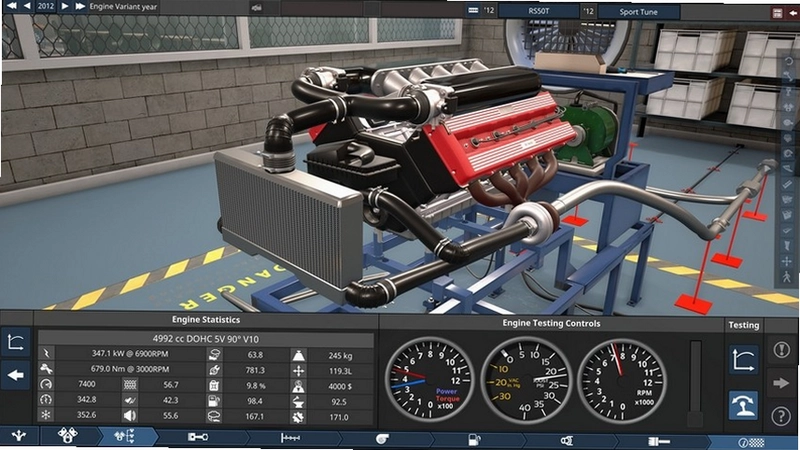Click the Engine Testing Controls header
Image resolution: width=800 pixels, height=450 pixels.
pyautogui.click(x=551, y=323)
